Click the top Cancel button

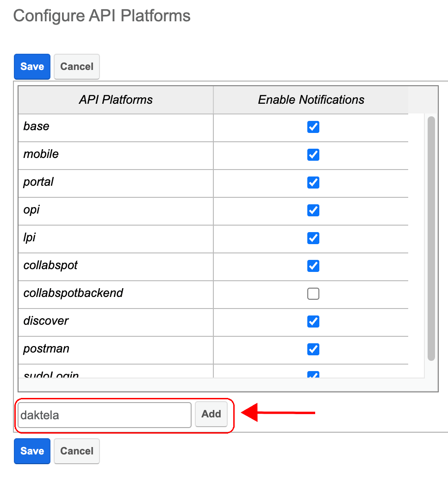coord(76,67)
